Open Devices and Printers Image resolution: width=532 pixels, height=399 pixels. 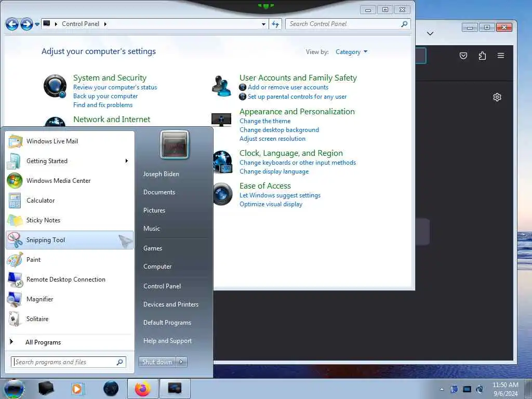pyautogui.click(x=170, y=304)
